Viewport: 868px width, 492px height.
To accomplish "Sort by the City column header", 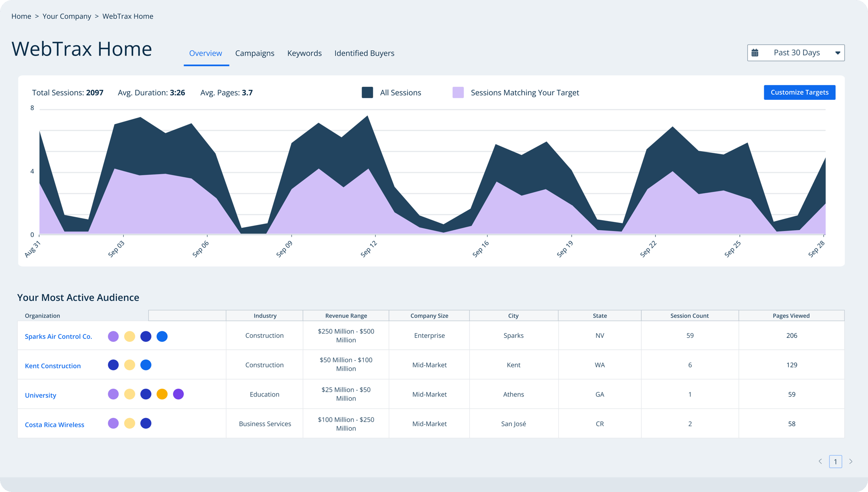I will pyautogui.click(x=513, y=316).
